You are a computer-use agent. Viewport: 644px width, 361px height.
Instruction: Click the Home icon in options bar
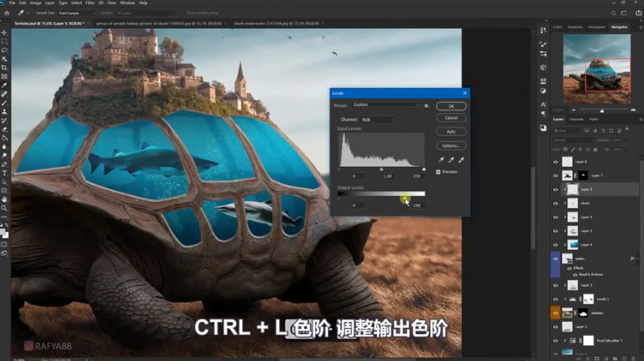6,15
